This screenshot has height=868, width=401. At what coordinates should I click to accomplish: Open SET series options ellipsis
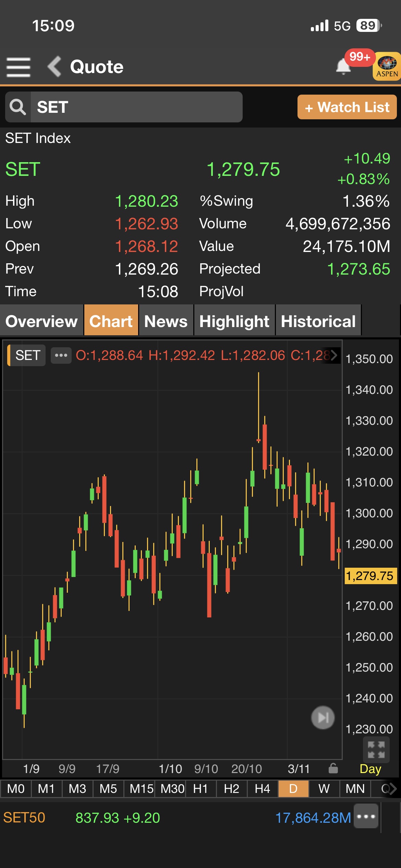click(x=61, y=355)
